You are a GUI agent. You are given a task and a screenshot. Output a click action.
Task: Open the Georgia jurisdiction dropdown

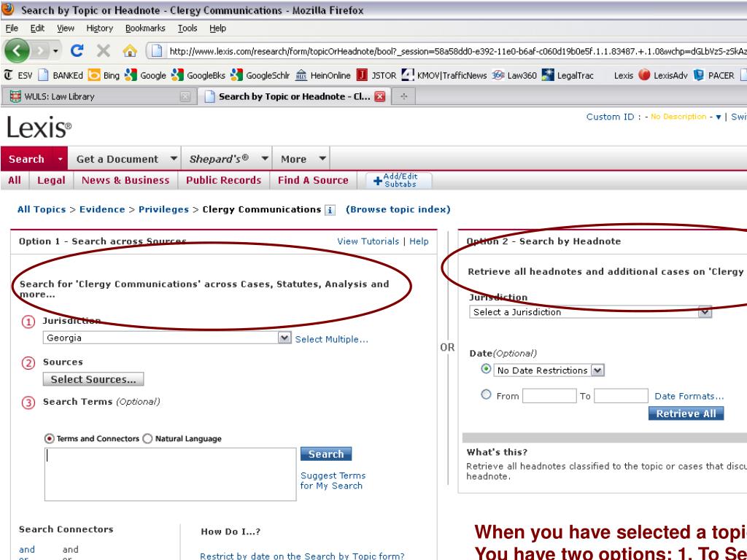(x=285, y=338)
